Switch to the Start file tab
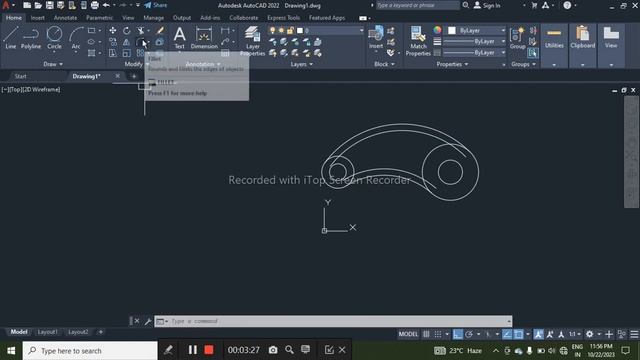 20,76
